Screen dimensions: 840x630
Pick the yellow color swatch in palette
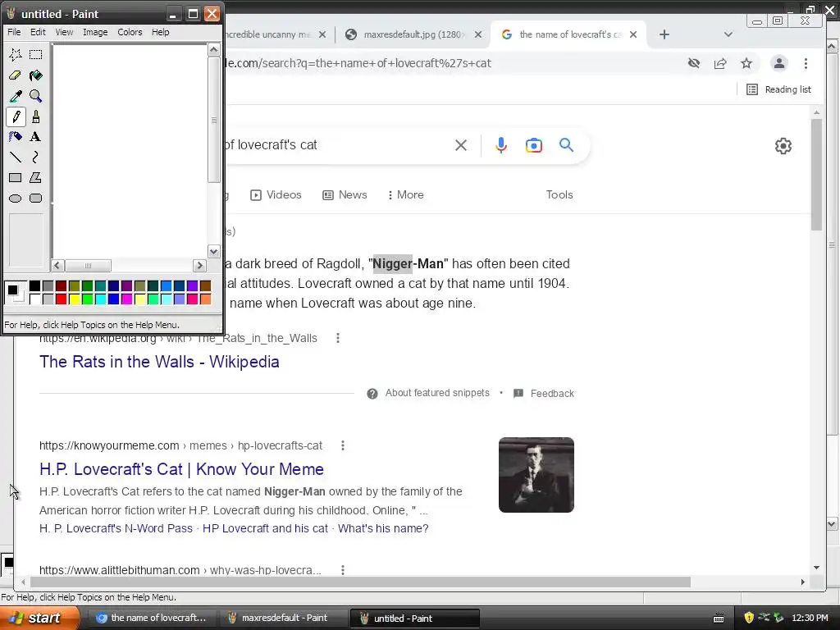pos(75,299)
